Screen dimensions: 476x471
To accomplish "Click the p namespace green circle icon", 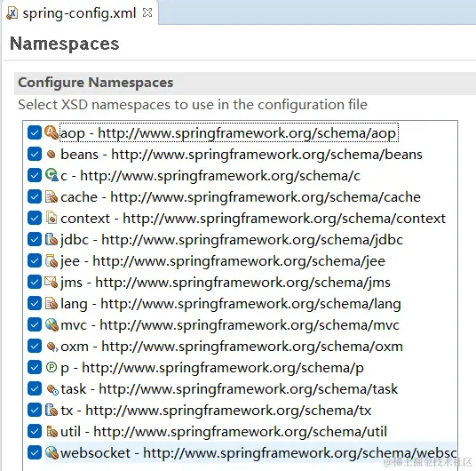I will (52, 367).
